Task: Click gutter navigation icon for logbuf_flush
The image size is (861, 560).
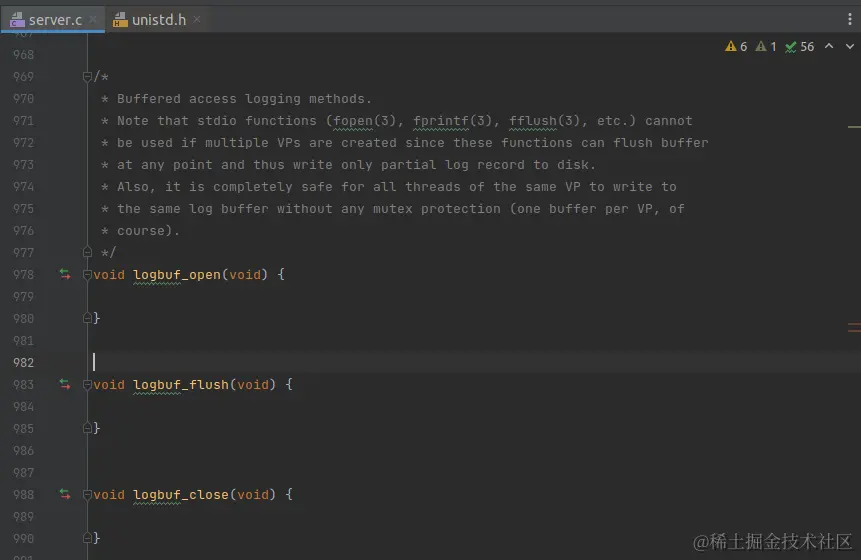Action: point(65,384)
